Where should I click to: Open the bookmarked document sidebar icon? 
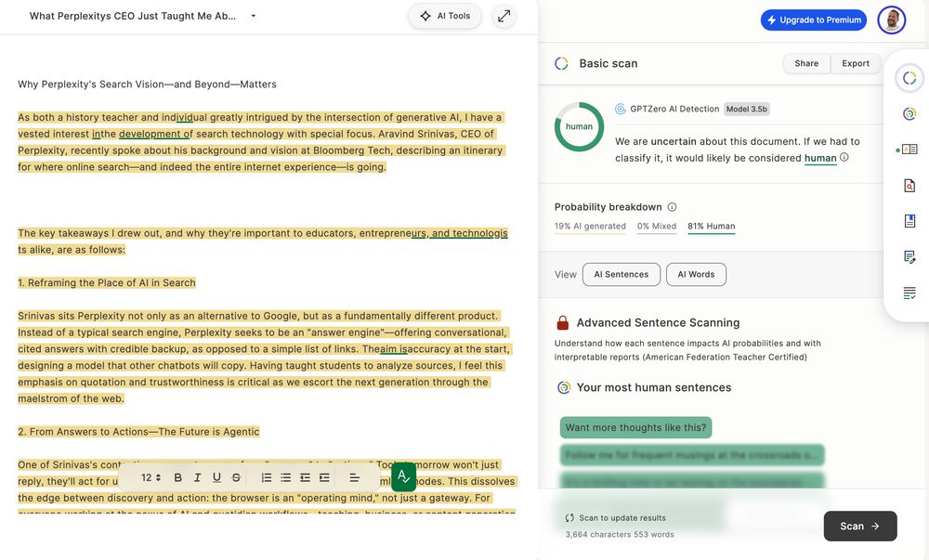909,221
